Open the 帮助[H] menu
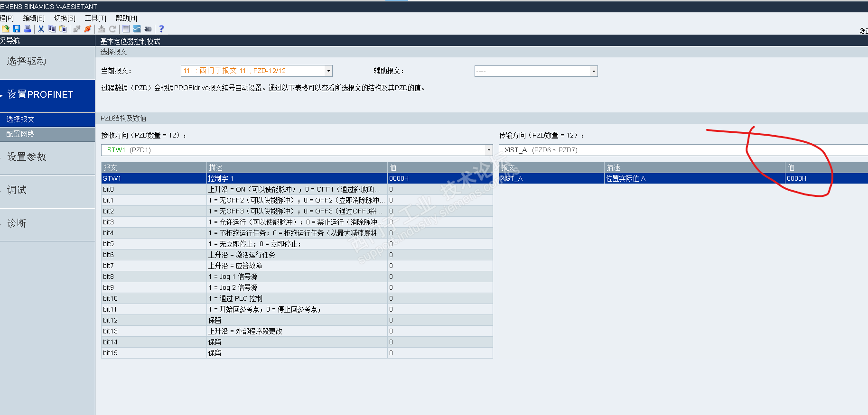The image size is (868, 415). tap(126, 18)
